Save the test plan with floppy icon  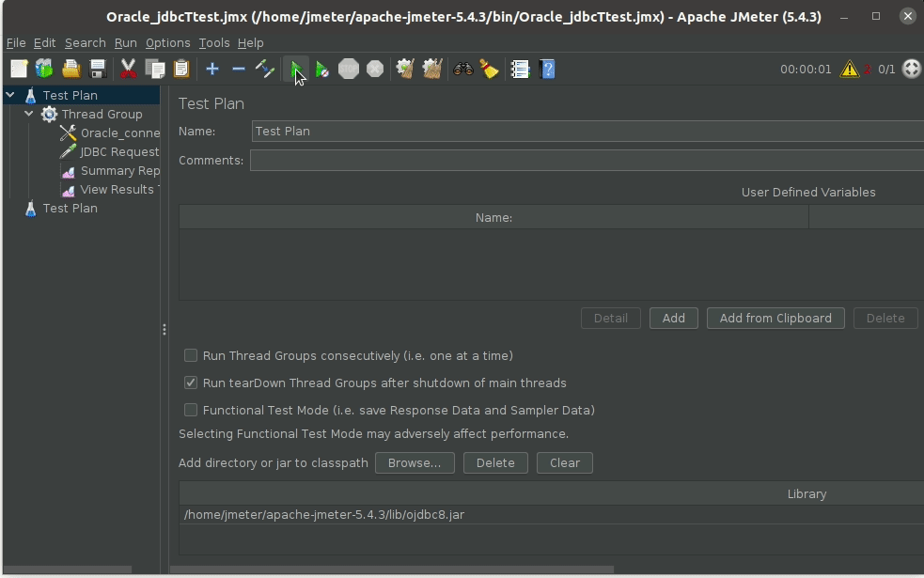[x=97, y=69]
